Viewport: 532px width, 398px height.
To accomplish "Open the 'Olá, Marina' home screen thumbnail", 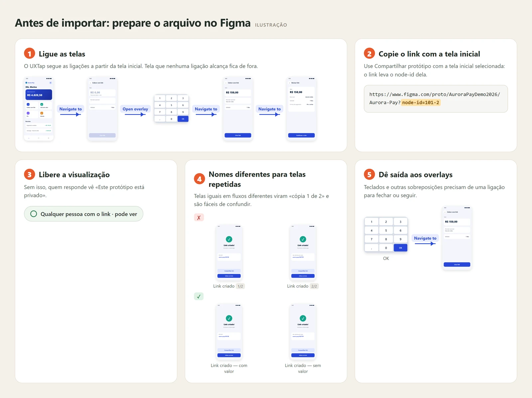I will (39, 109).
